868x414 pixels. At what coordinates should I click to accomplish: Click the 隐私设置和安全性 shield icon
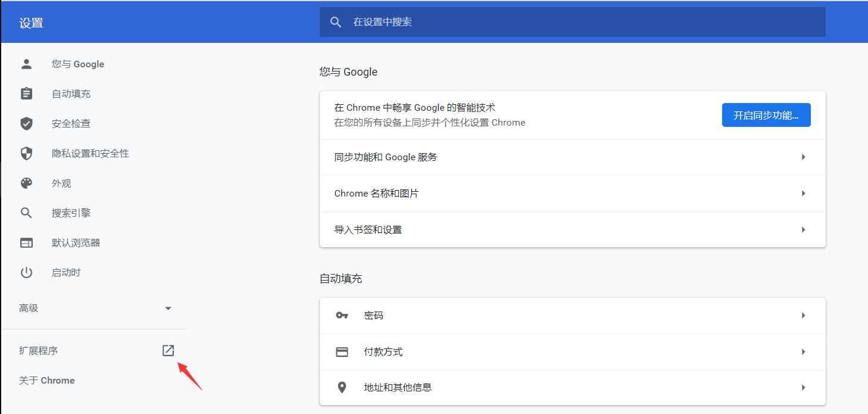pyautogui.click(x=26, y=153)
